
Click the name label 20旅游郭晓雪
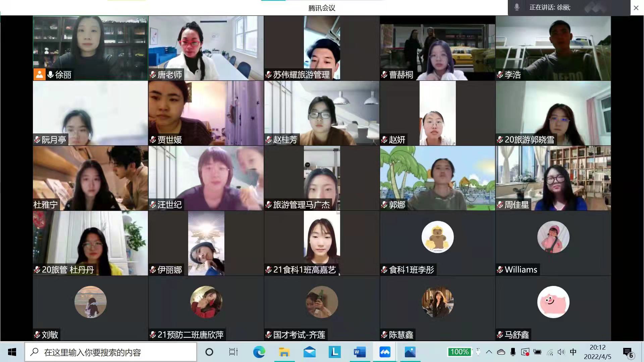point(530,139)
